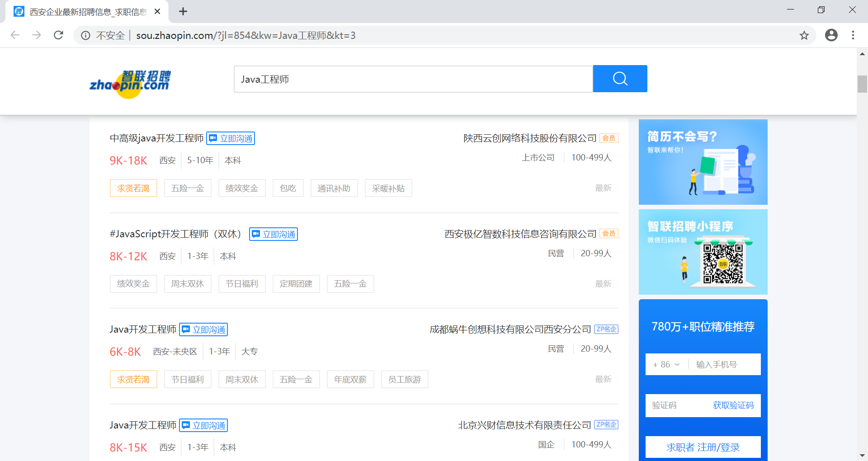Open site security info via 不安全 icon

(85, 35)
